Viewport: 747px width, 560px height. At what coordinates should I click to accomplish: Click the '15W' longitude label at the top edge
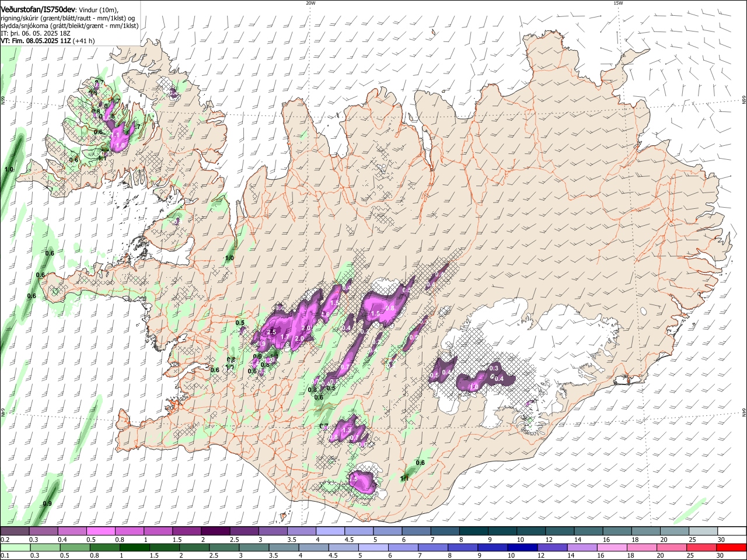point(618,3)
